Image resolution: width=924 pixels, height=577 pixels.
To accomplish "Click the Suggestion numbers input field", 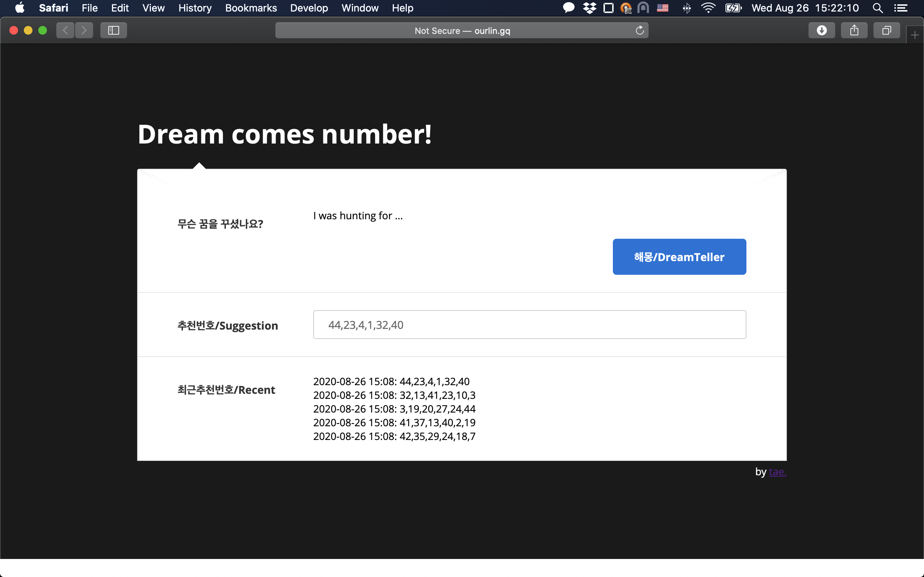I will pos(529,325).
